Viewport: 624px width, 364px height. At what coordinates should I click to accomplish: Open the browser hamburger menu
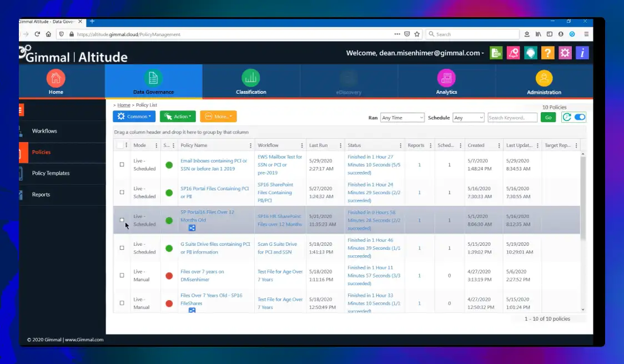tap(586, 34)
